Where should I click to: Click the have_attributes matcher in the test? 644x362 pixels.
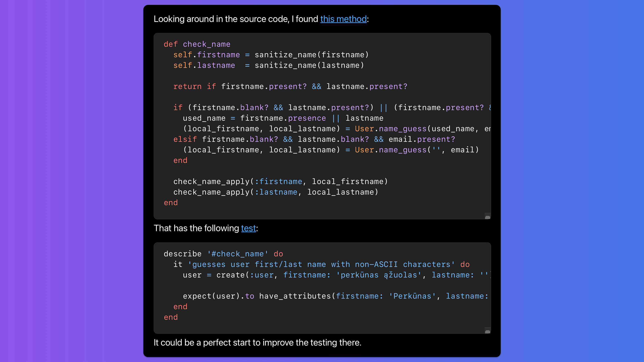[x=295, y=296]
